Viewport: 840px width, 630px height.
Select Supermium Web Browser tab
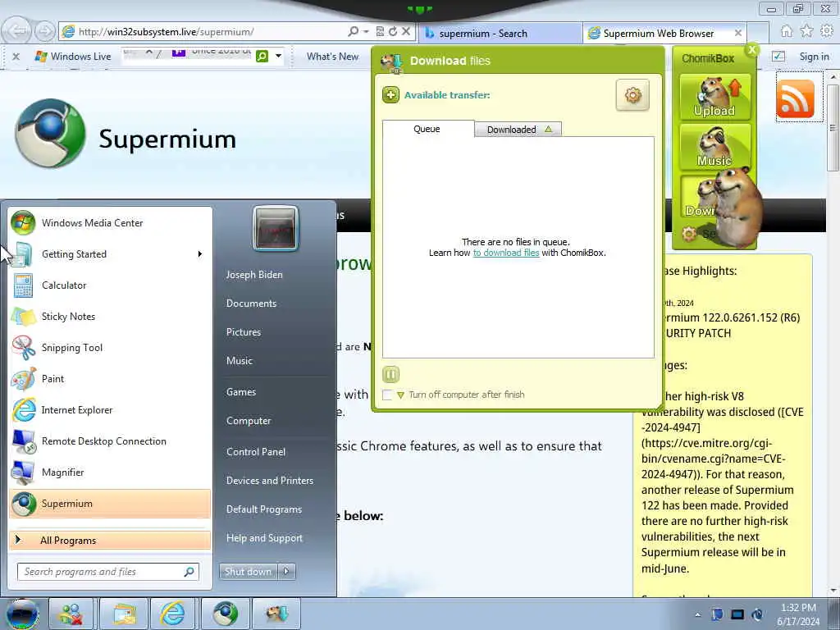pos(658,33)
